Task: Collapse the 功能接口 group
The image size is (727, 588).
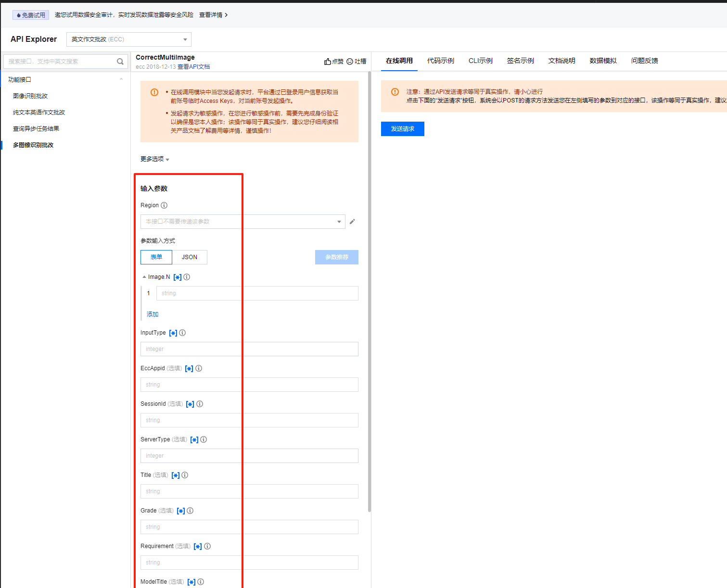Action: pyautogui.click(x=121, y=79)
